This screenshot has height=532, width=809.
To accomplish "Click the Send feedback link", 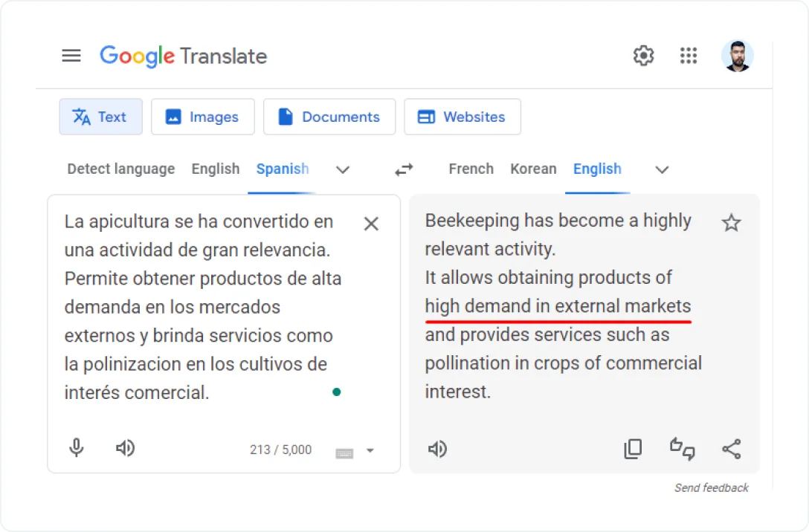I will [710, 487].
